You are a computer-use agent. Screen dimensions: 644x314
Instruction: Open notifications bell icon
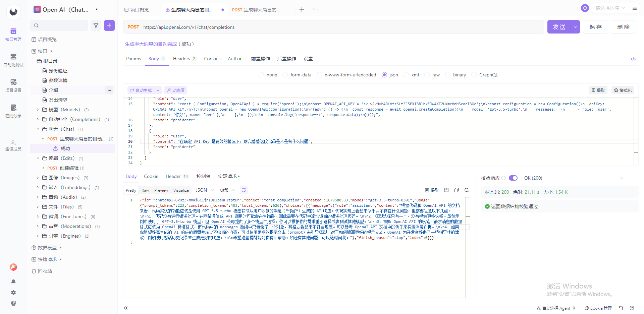tap(13, 282)
